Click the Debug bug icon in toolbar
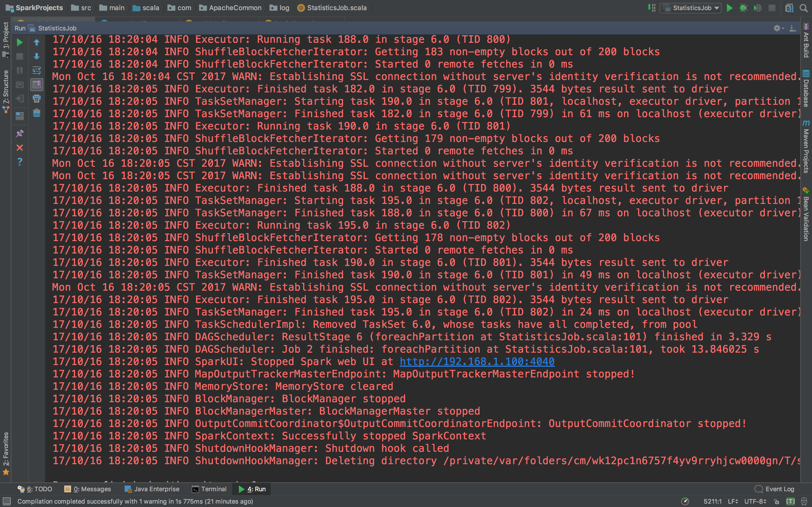The height and width of the screenshot is (507, 812). pos(743,8)
